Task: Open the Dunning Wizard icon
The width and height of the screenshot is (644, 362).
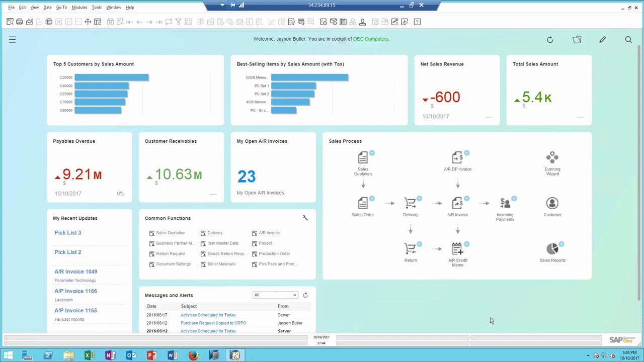Action: pyautogui.click(x=552, y=158)
